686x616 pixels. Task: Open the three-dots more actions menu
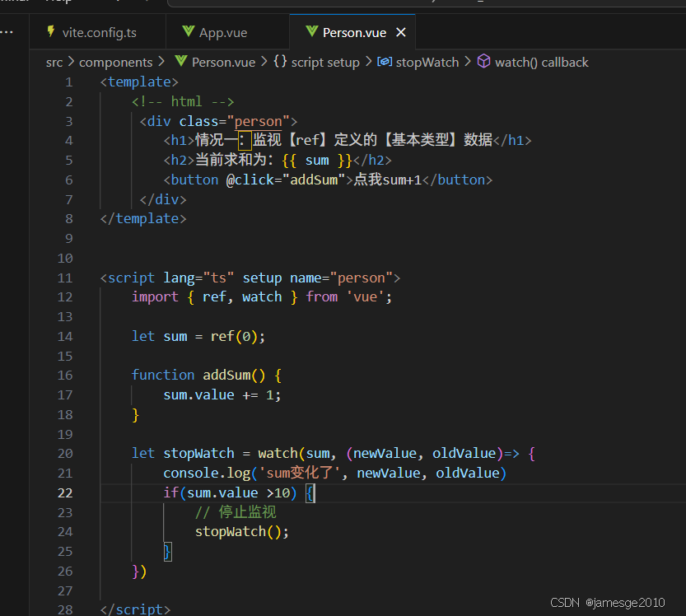tap(7, 32)
